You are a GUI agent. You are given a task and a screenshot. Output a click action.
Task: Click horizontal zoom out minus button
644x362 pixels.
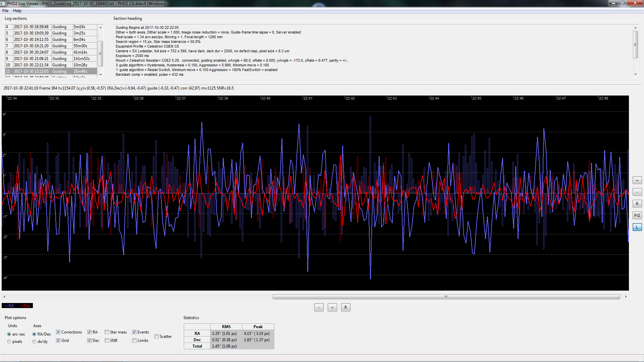[319, 307]
